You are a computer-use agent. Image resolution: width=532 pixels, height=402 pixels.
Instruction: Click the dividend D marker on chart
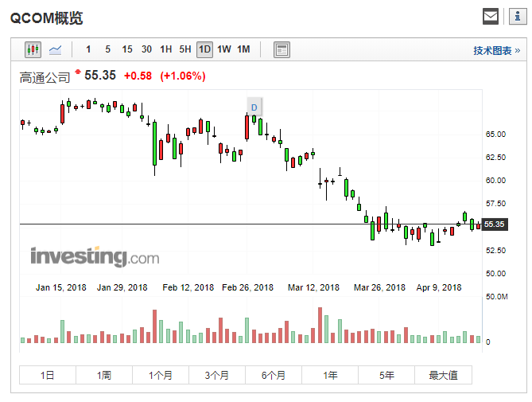pyautogui.click(x=254, y=107)
